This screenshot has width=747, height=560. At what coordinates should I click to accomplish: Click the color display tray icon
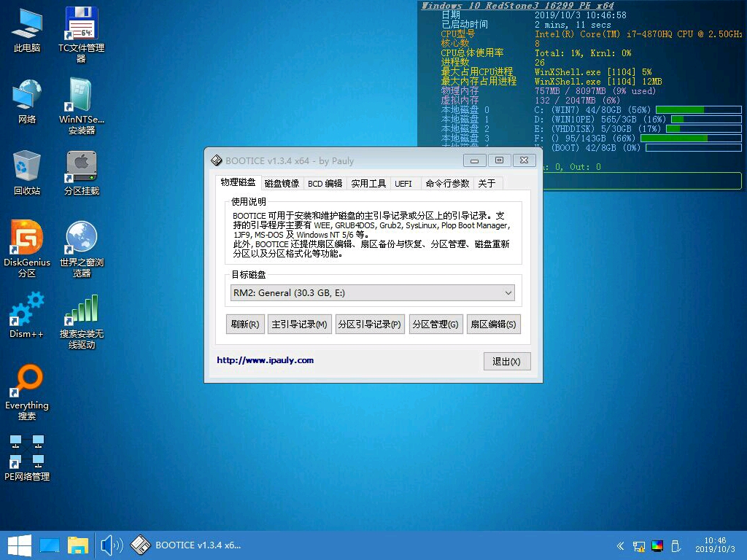[657, 545]
